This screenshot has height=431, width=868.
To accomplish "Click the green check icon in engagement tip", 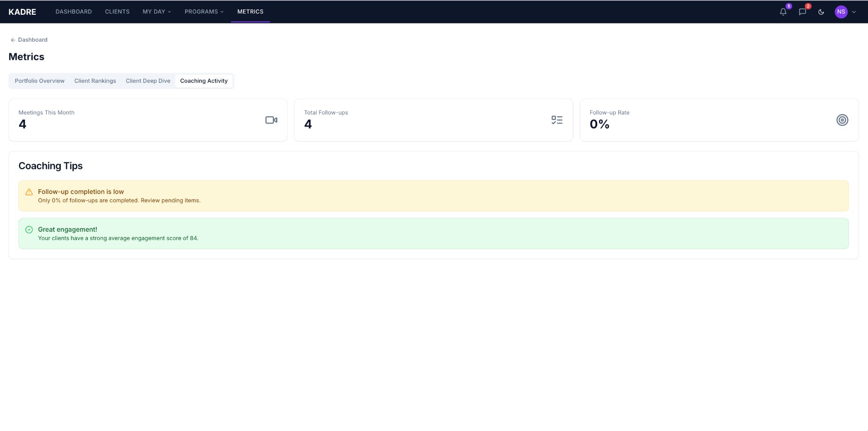I will click(x=29, y=229).
